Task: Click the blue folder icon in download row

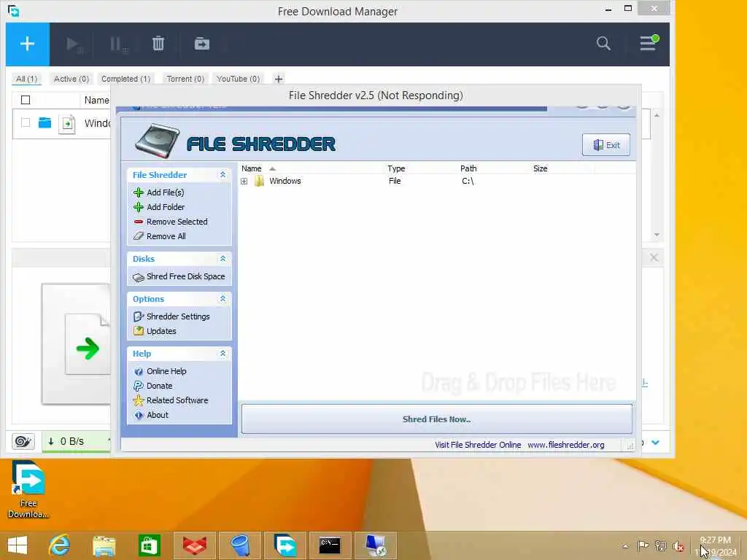Action: click(44, 122)
